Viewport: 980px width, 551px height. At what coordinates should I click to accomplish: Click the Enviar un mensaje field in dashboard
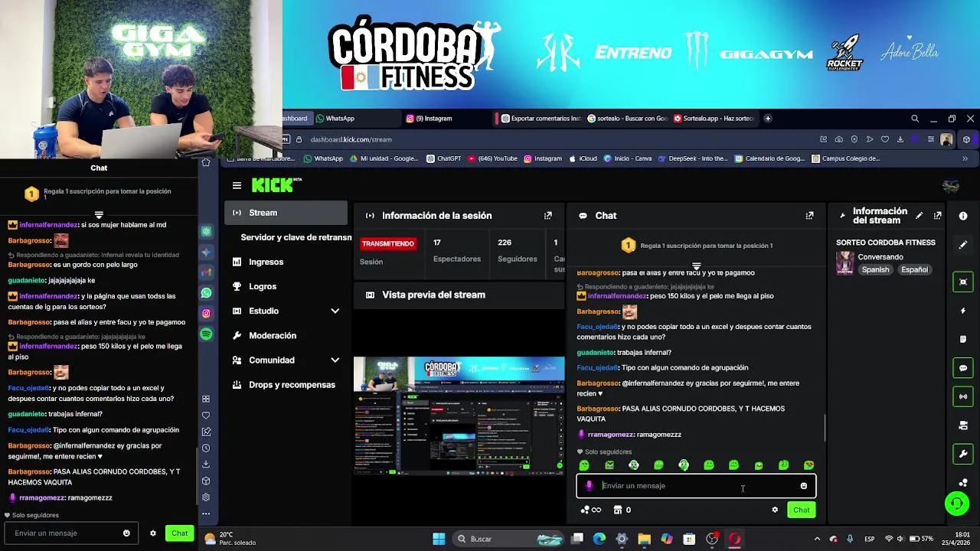click(x=696, y=486)
